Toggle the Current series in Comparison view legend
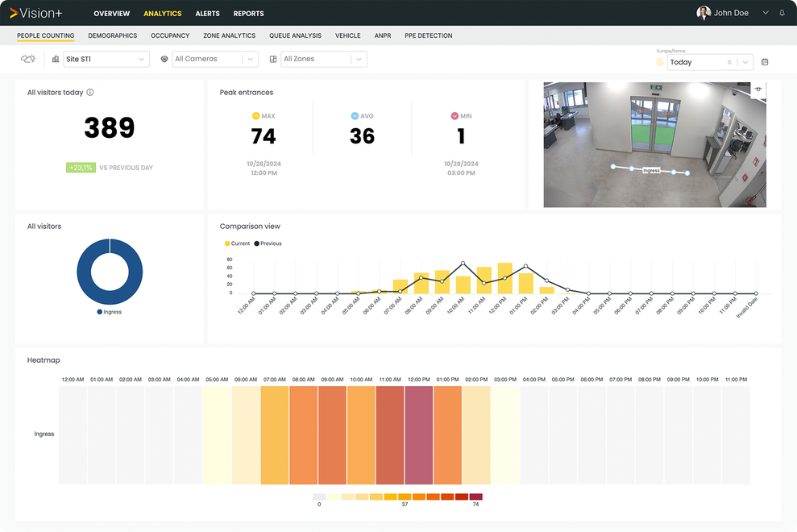This screenshot has width=797, height=532. tap(237, 243)
